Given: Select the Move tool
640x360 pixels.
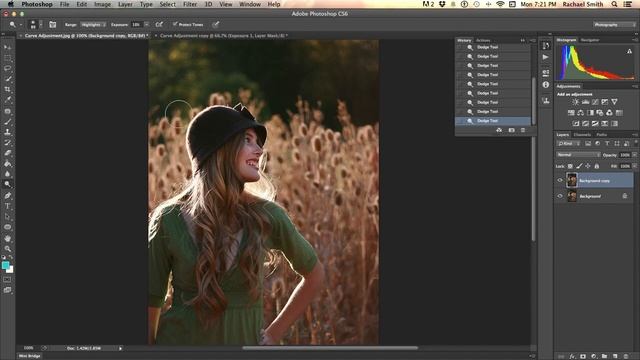Looking at the screenshot, I should (x=7, y=47).
